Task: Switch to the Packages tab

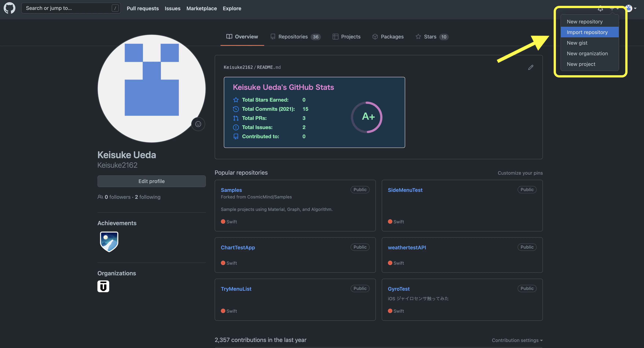Action: [388, 37]
